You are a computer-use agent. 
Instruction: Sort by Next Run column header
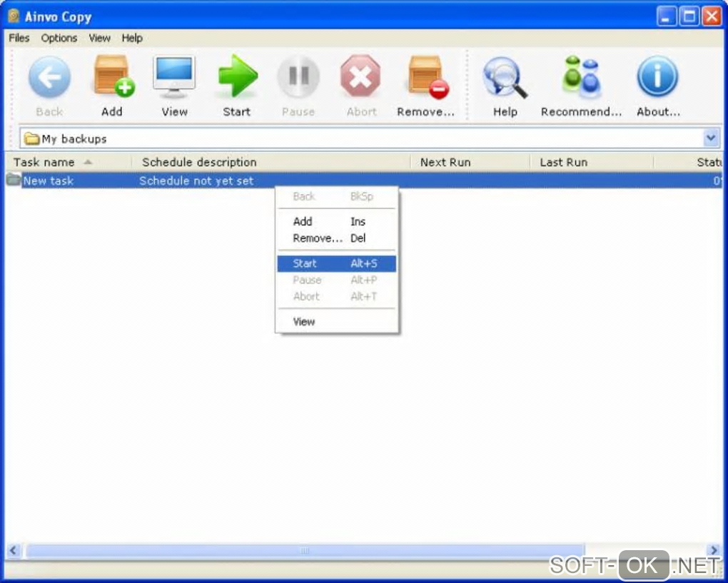tap(470, 162)
